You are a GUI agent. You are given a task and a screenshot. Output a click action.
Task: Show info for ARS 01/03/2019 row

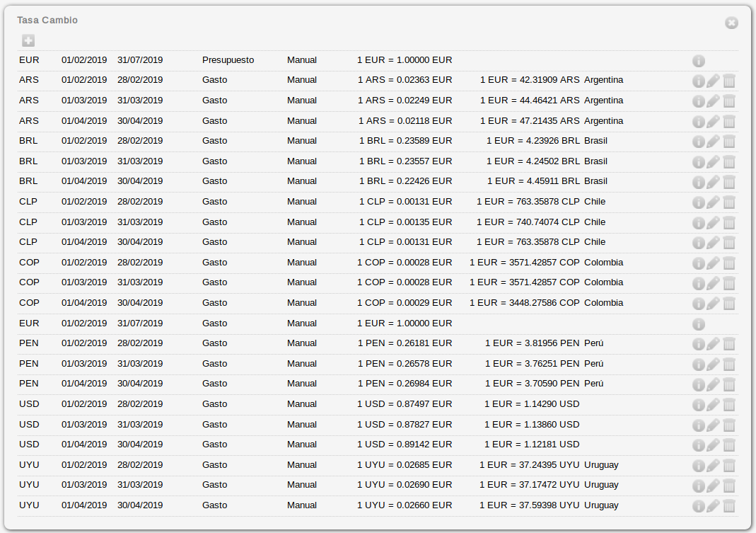pyautogui.click(x=699, y=101)
